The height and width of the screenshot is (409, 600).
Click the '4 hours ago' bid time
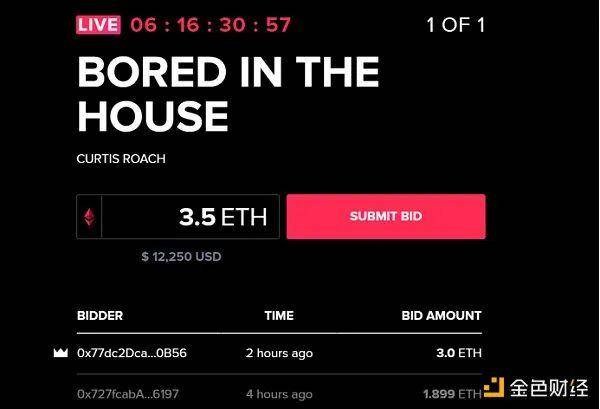click(x=279, y=394)
